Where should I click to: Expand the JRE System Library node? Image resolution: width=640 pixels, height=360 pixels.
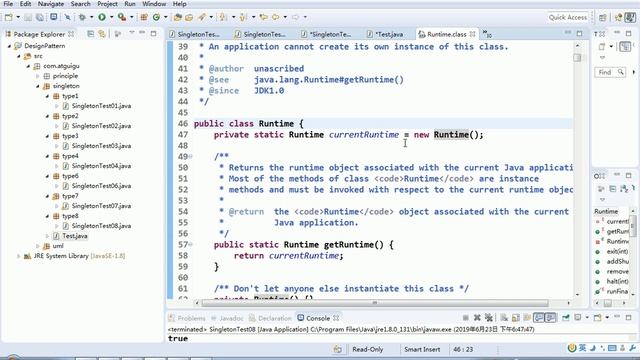point(19,256)
